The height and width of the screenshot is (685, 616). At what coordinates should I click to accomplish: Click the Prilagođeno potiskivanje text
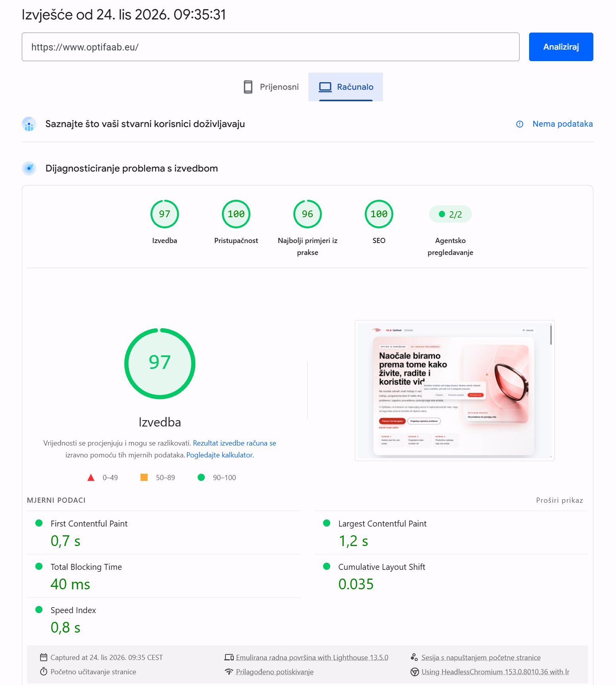[x=275, y=672]
